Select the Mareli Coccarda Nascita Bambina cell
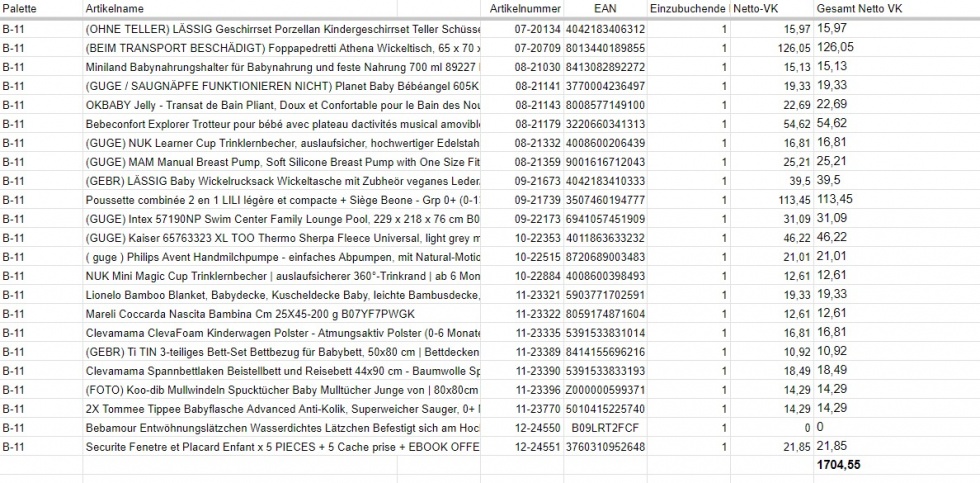 click(282, 314)
